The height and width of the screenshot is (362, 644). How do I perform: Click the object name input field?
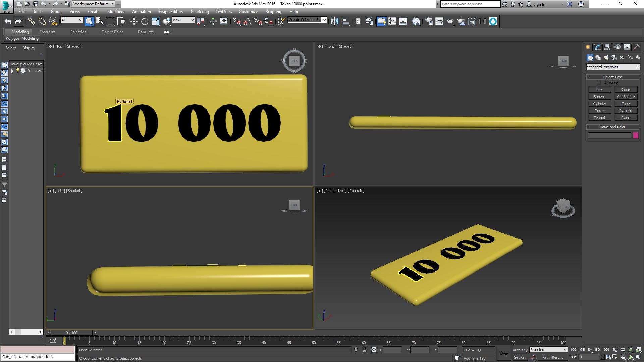point(609,135)
